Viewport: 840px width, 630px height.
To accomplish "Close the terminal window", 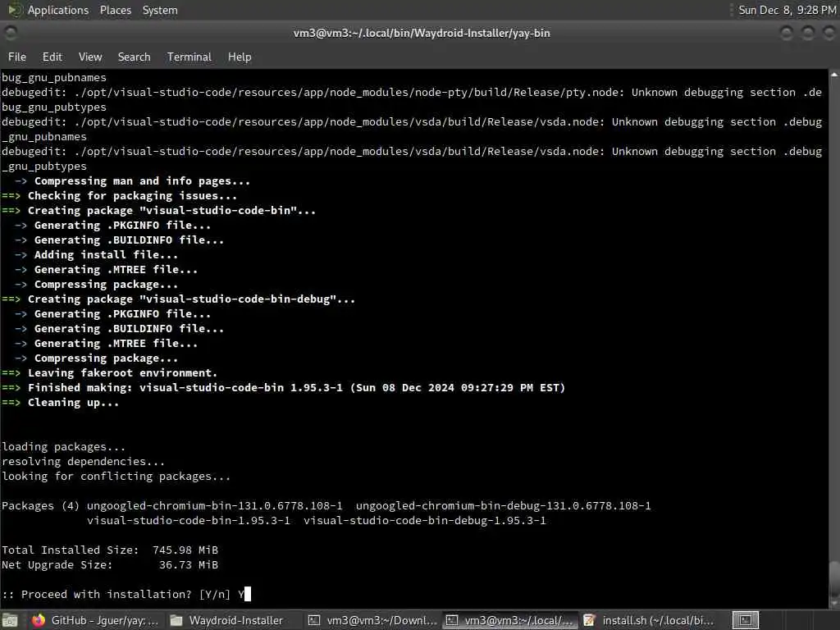I will (829, 33).
